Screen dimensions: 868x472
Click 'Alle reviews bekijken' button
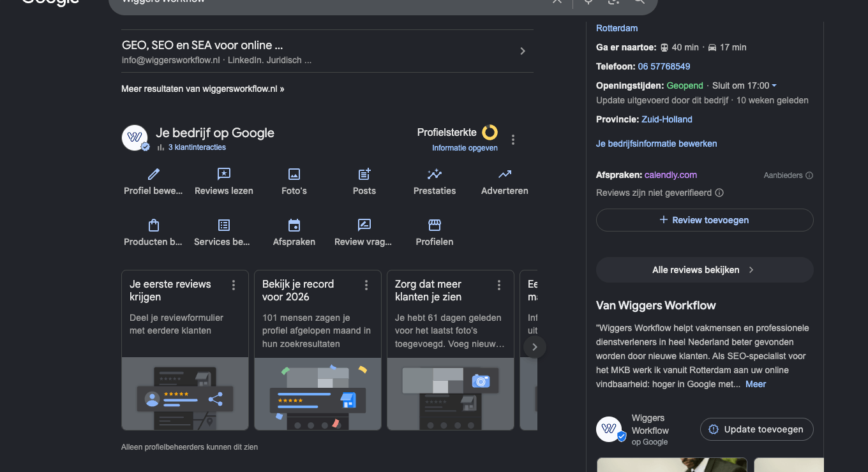point(705,270)
